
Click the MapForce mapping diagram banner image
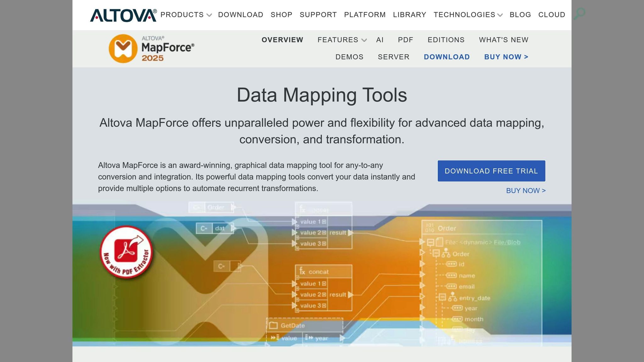pyautogui.click(x=322, y=274)
